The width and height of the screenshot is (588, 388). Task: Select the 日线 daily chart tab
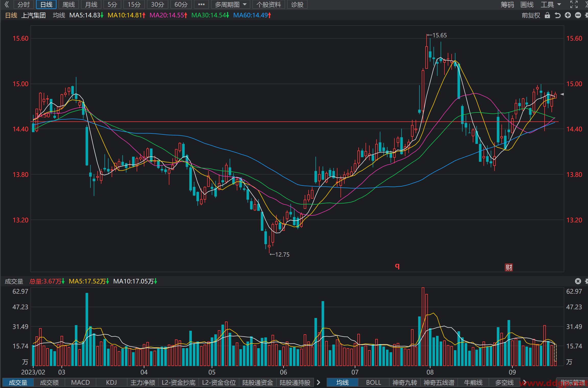(x=46, y=5)
